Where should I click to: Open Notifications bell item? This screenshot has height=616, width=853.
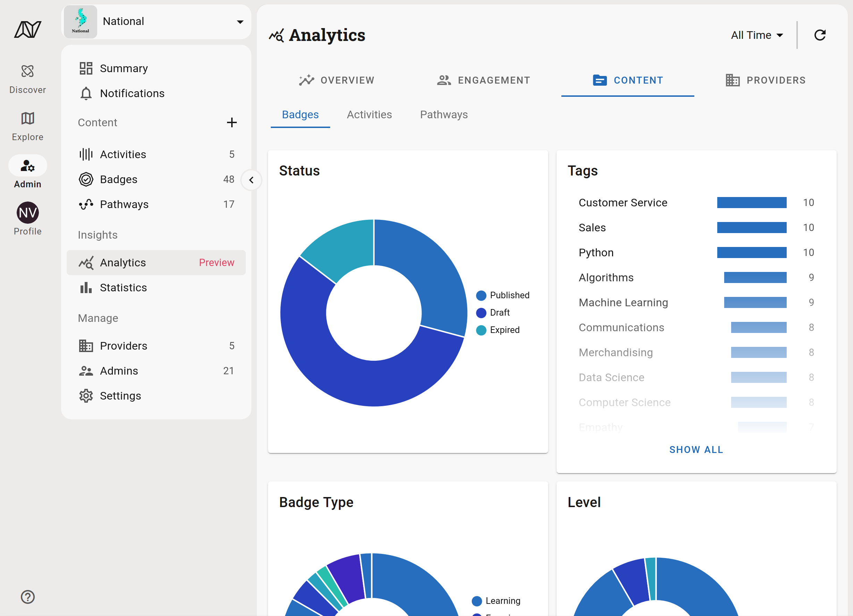(132, 93)
